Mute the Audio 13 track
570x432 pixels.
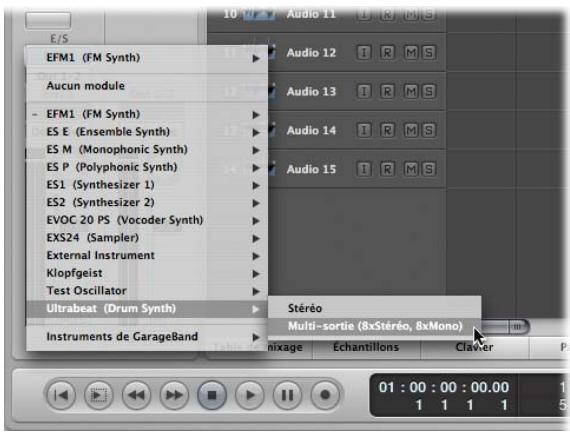point(411,92)
